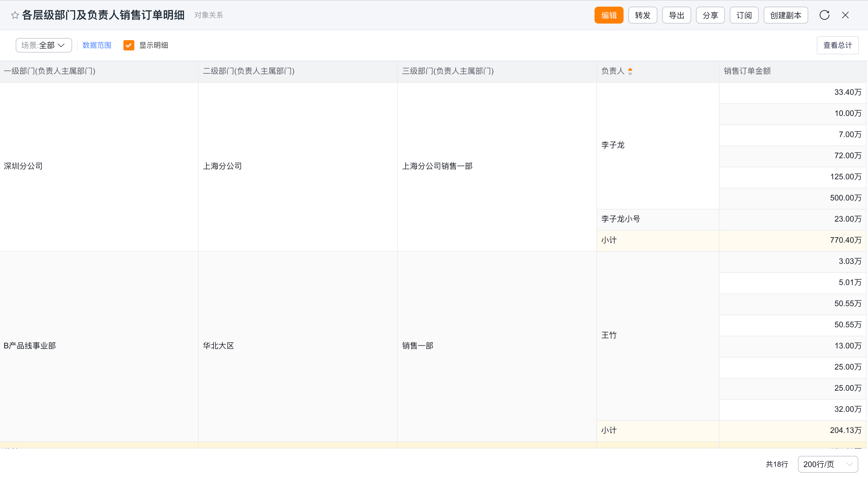Image resolution: width=868 pixels, height=477 pixels.
Task: Select the 李子龙 owner cell
Action: 658,145
